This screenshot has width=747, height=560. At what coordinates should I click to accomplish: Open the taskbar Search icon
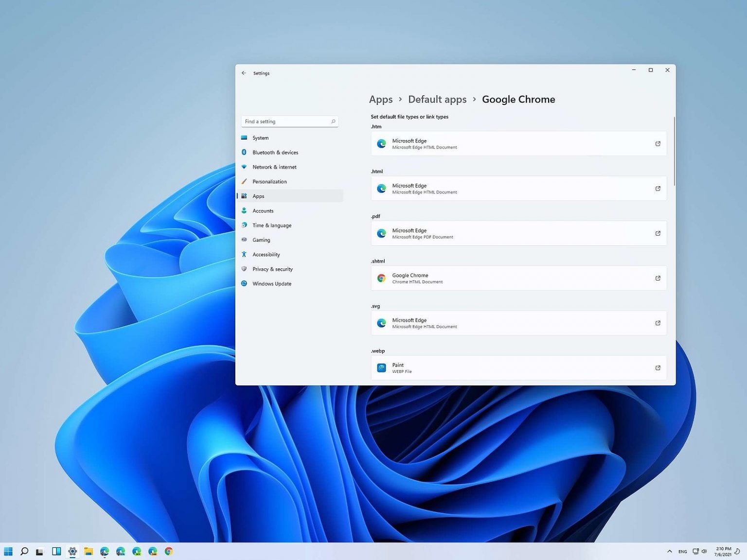click(24, 551)
